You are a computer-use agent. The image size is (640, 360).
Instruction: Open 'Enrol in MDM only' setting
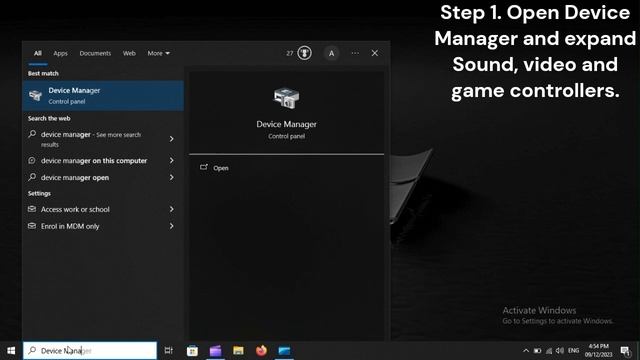coord(70,226)
